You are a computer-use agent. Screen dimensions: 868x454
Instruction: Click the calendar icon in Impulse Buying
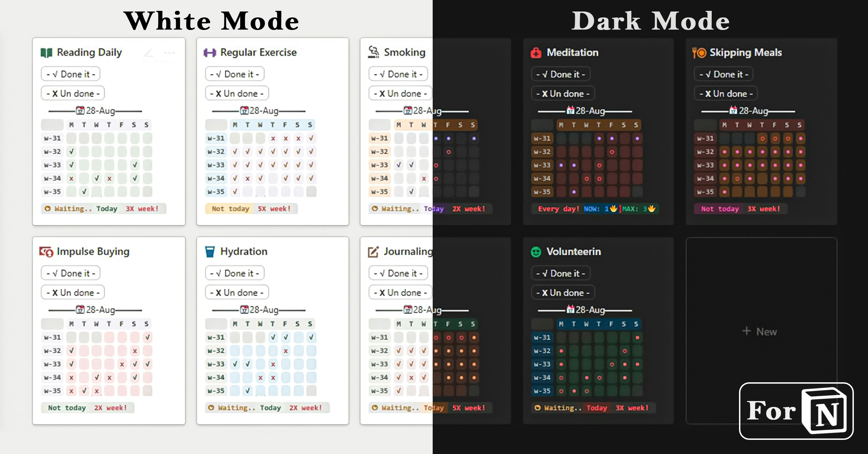point(80,310)
